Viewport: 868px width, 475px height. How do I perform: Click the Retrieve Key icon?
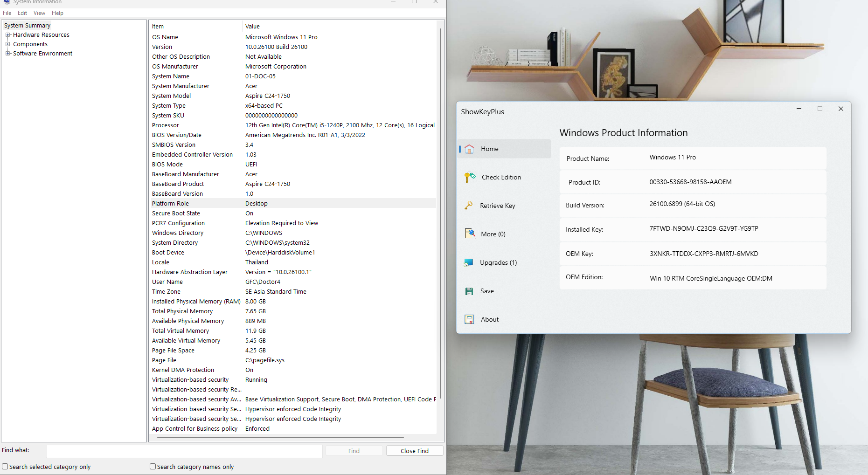[469, 206]
